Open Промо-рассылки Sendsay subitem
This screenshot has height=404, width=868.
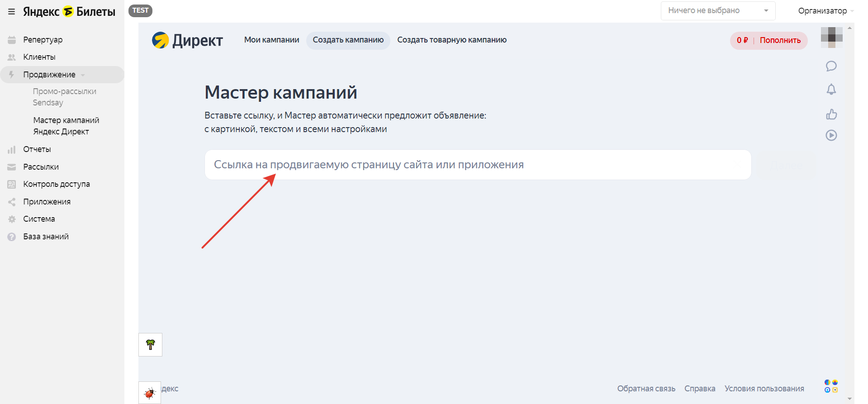pos(65,97)
